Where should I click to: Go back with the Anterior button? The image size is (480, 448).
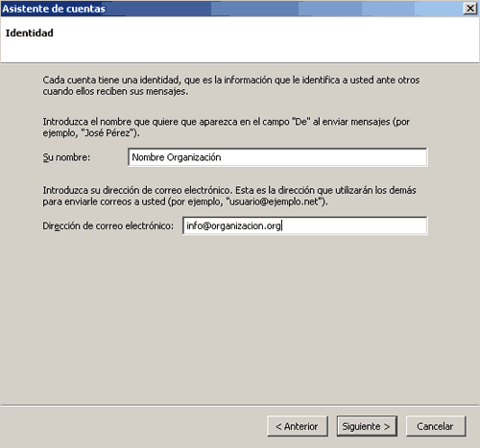tap(298, 426)
